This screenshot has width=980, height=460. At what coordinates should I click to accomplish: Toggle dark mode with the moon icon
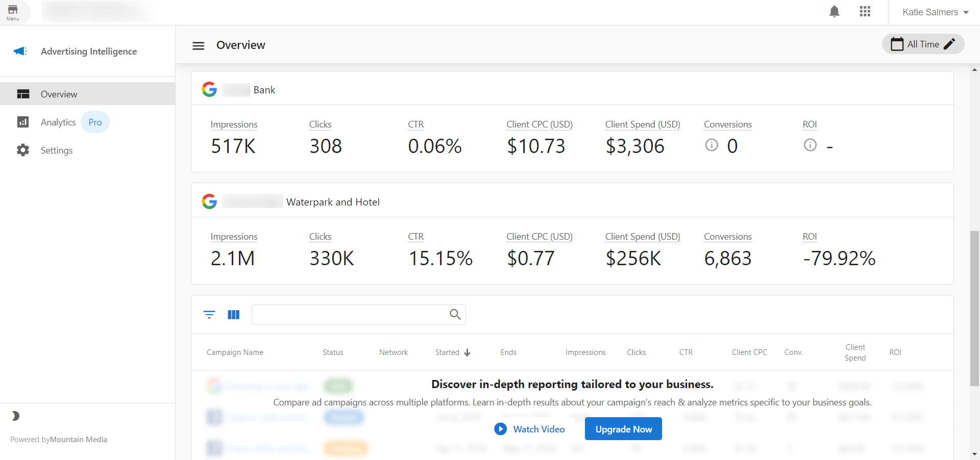coord(15,416)
